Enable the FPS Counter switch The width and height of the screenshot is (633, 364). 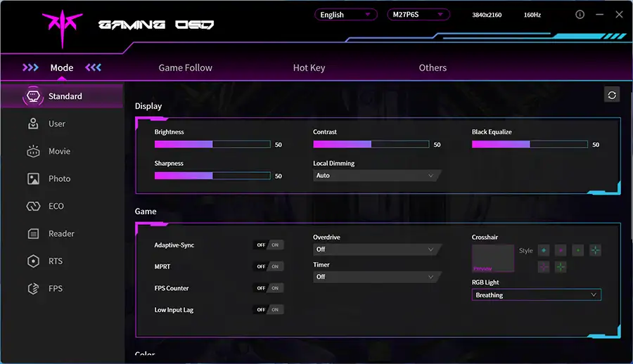coord(268,288)
